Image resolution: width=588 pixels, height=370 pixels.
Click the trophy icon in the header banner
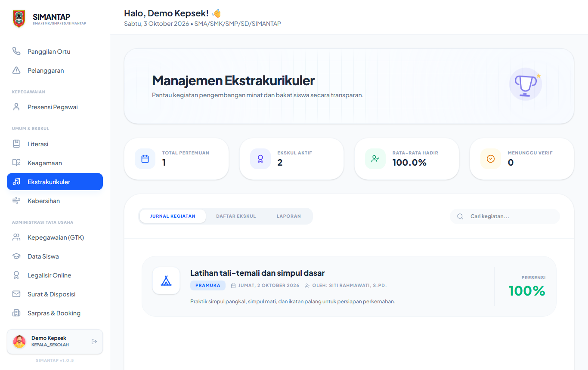point(526,84)
